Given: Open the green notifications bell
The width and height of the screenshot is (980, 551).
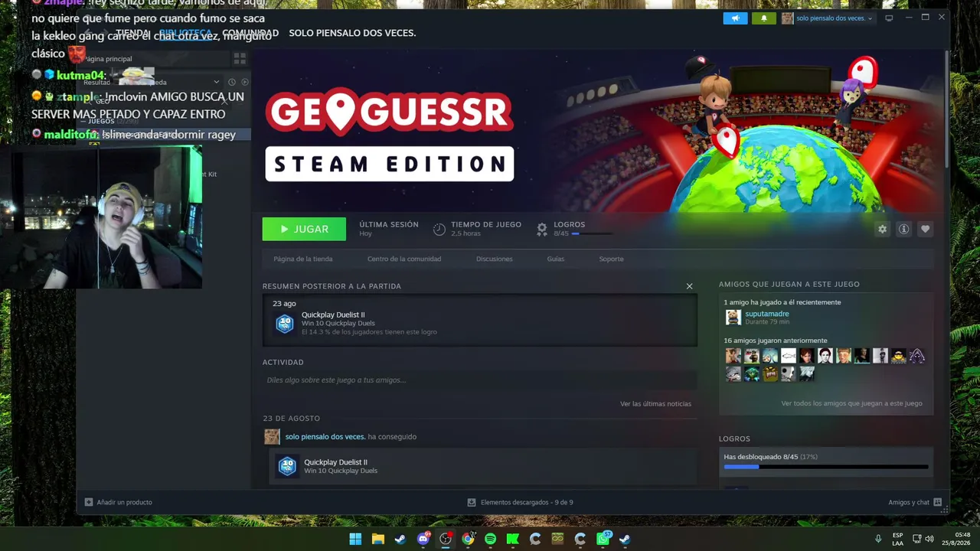Looking at the screenshot, I should 763,18.
